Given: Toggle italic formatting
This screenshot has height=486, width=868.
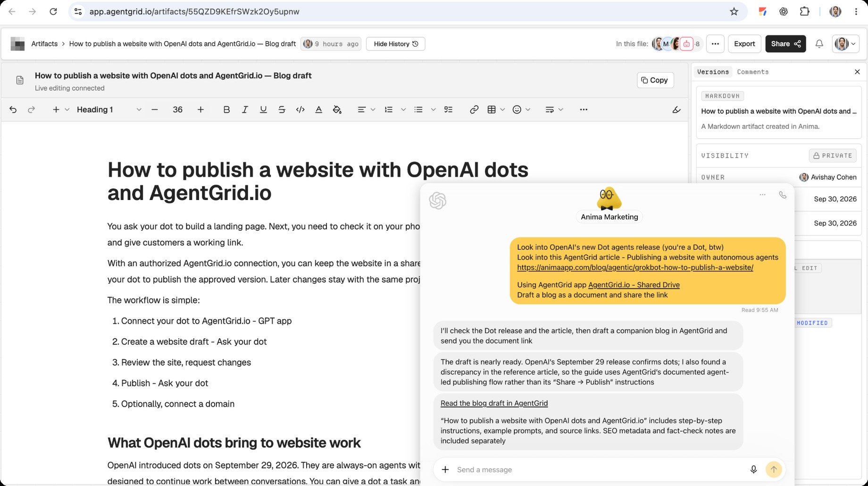Looking at the screenshot, I should point(245,109).
